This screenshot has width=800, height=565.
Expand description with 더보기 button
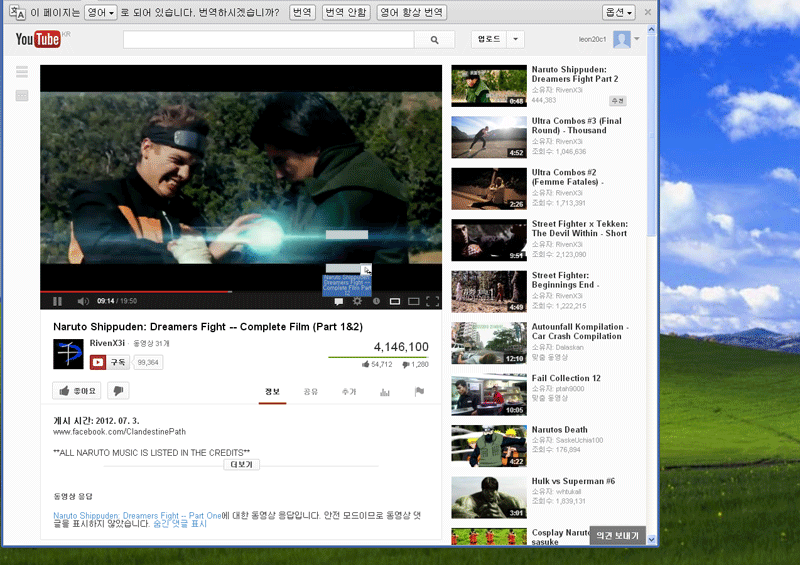(241, 464)
